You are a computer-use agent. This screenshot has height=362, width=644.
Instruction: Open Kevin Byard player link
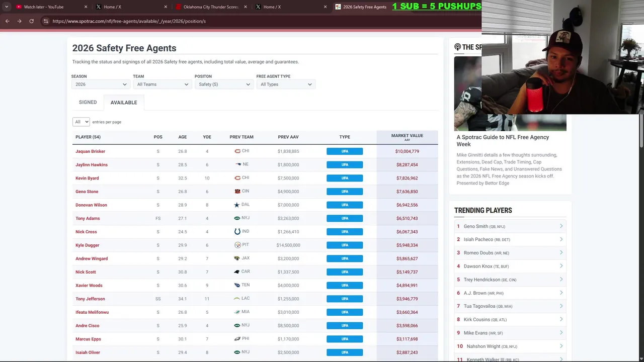tap(87, 178)
